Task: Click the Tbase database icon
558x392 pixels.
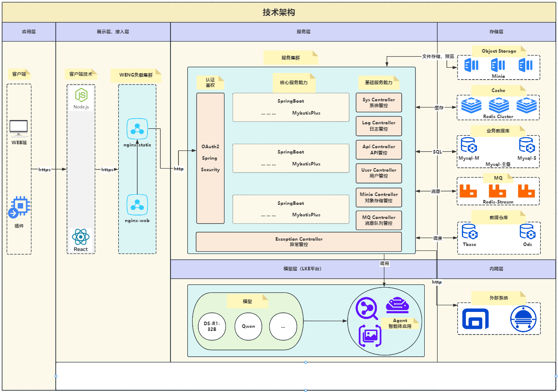Action: coord(469,232)
